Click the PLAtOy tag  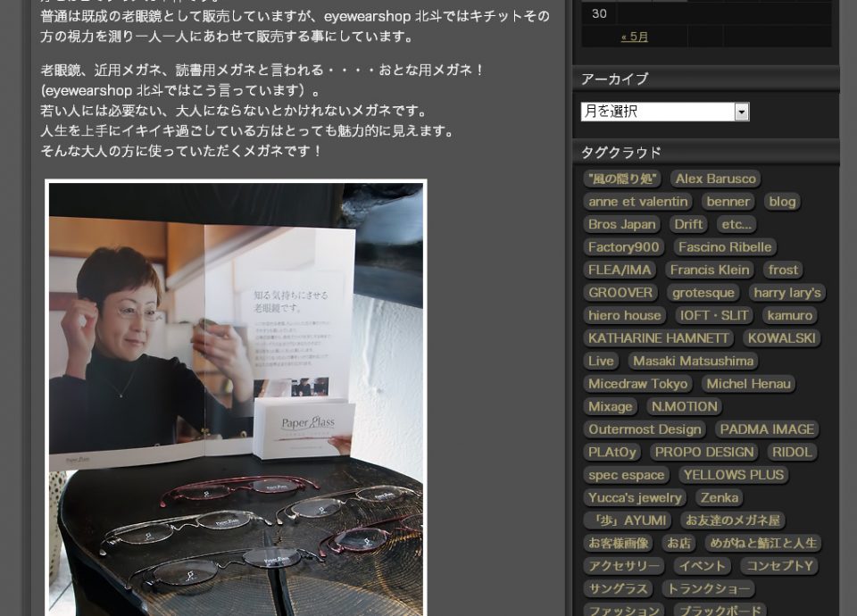click(x=612, y=452)
